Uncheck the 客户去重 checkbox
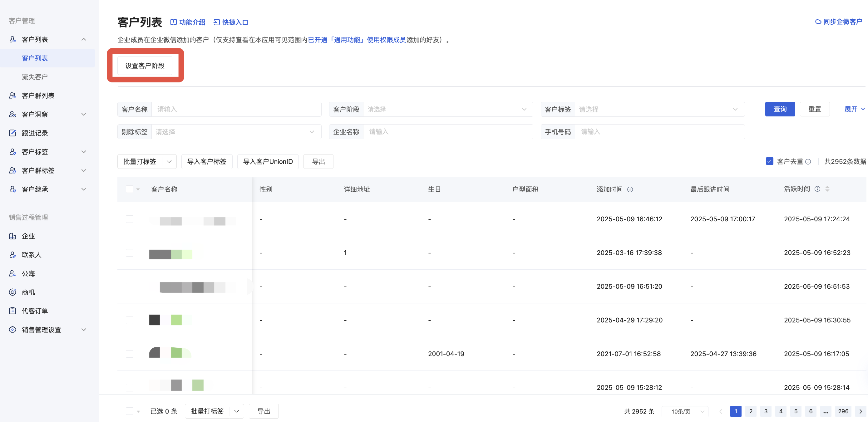The height and width of the screenshot is (422, 868). pos(770,161)
